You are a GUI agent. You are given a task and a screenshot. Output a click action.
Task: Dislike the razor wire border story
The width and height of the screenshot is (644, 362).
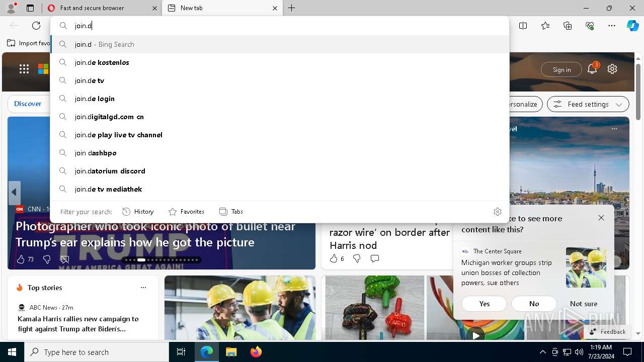point(357,258)
